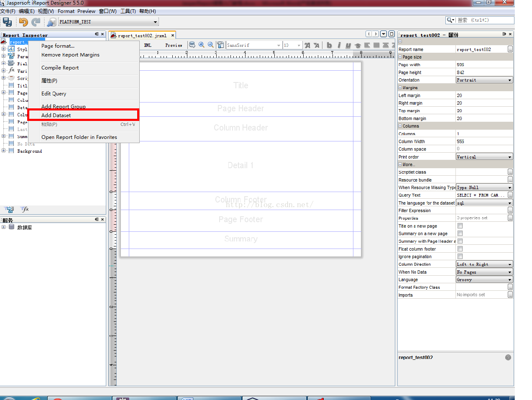Viewport: 532px width, 400px height.
Task: Decrease font size with the smaller-A icon
Action: pos(317,45)
